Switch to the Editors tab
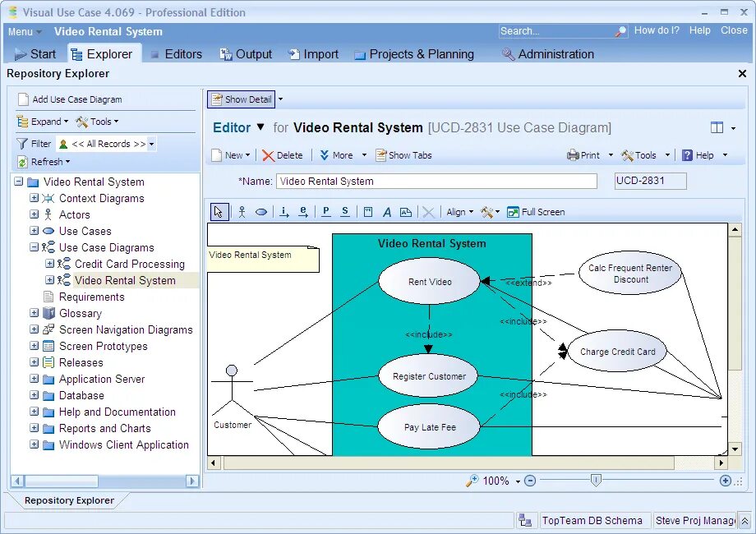This screenshot has height=534, width=756. click(176, 54)
